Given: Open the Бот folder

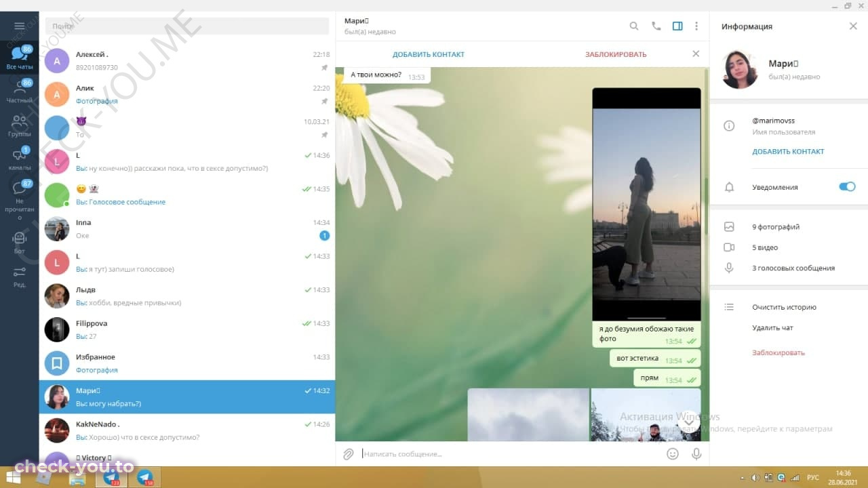Looking at the screenshot, I should 20,242.
